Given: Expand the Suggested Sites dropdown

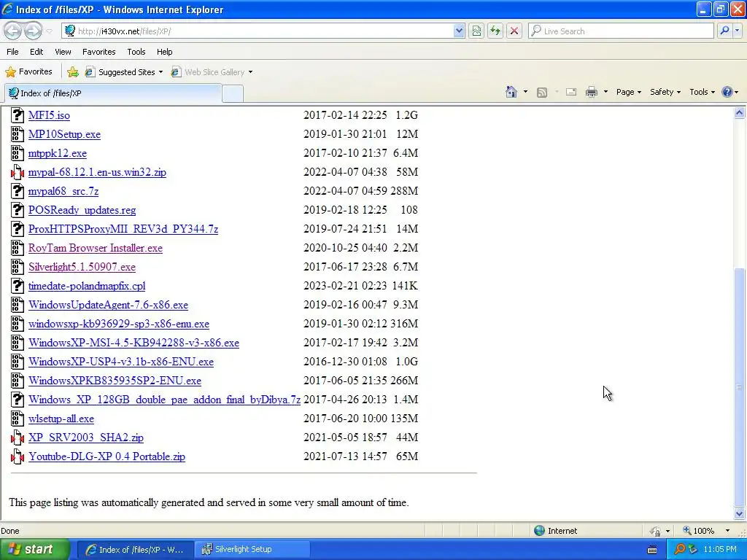Looking at the screenshot, I should click(x=160, y=72).
